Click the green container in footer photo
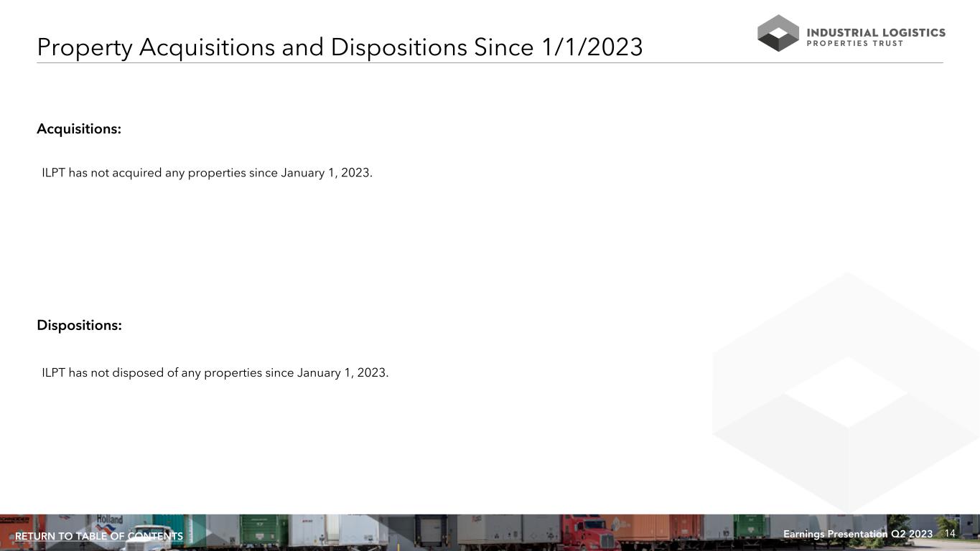980x551 pixels. (263, 529)
